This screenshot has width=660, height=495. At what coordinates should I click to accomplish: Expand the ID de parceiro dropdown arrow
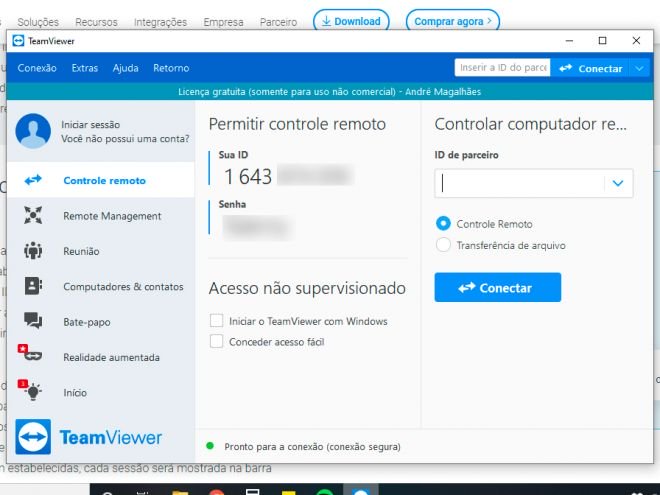tap(617, 183)
